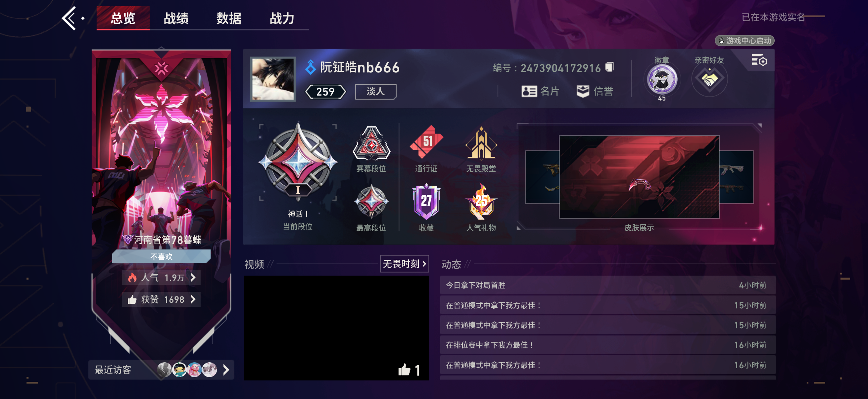
Task: Expand 人气 1.9万 popularity details
Action: 162,278
